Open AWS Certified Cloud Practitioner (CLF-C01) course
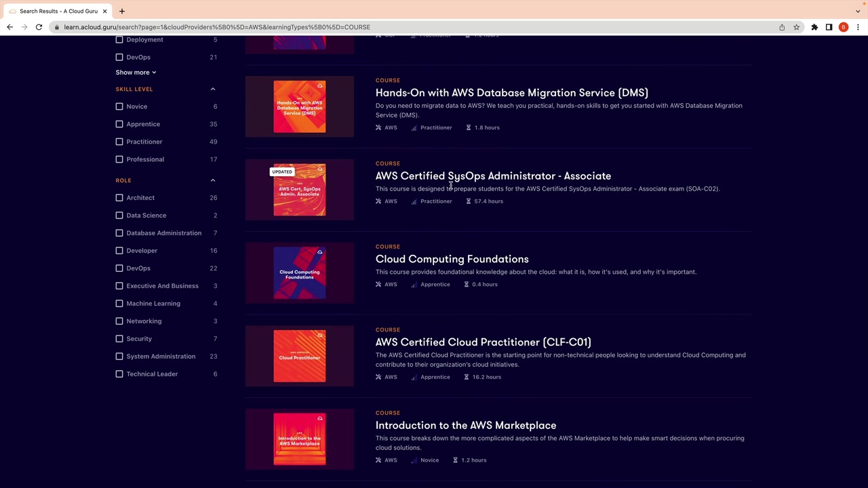 coord(484,342)
